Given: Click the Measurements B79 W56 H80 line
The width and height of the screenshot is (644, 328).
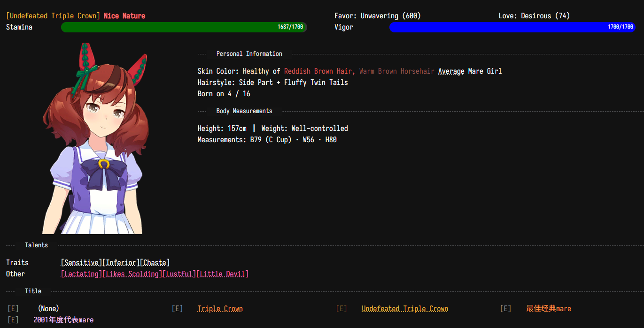Looking at the screenshot, I should tap(267, 140).
